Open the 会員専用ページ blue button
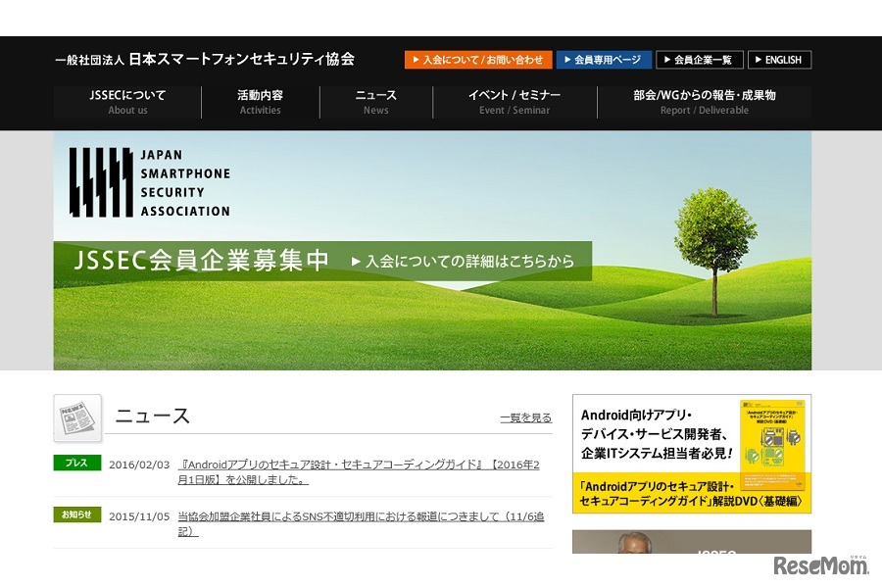 pyautogui.click(x=604, y=60)
